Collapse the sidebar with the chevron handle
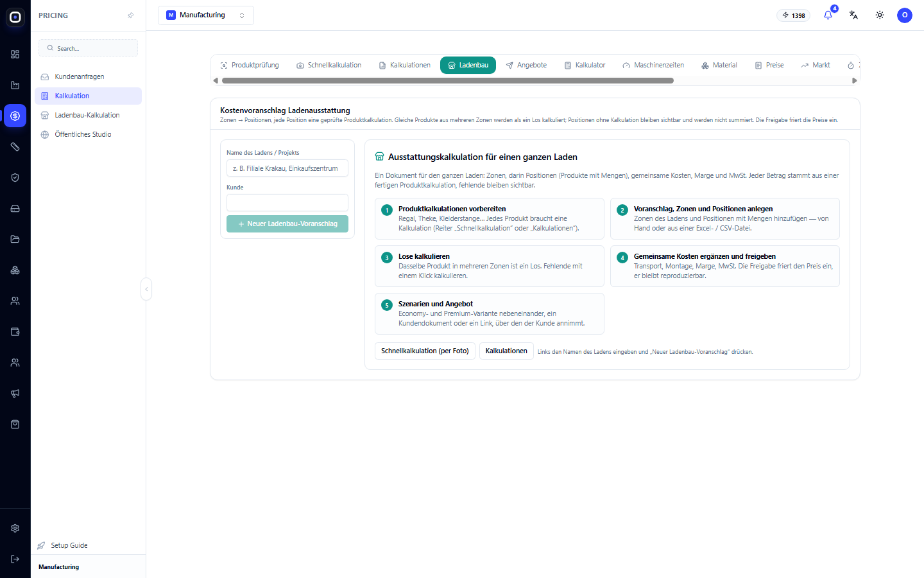This screenshot has width=924, height=578. tap(146, 289)
